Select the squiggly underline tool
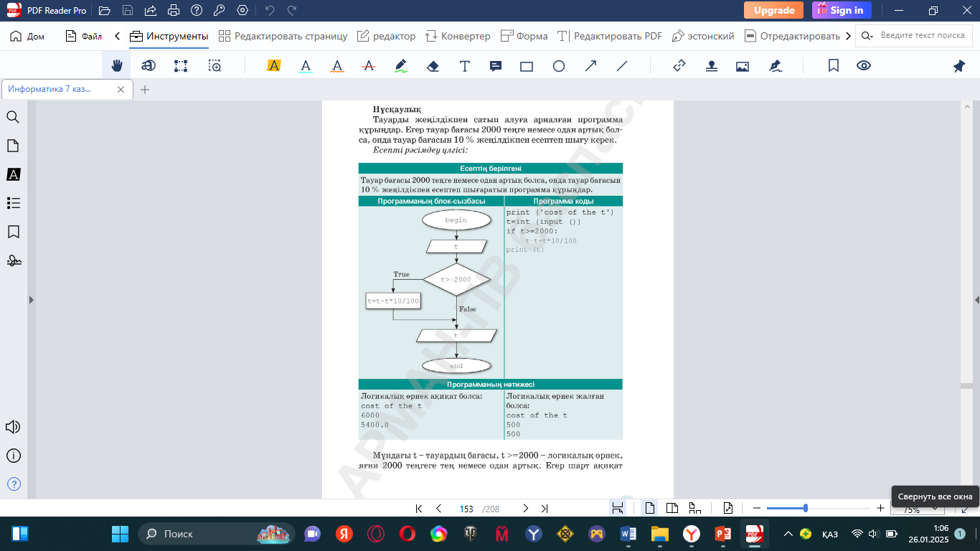This screenshot has width=980, height=551. coord(337,66)
